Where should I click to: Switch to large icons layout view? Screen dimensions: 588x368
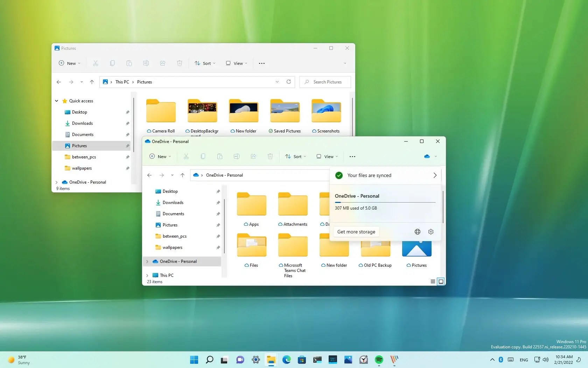coord(441,281)
